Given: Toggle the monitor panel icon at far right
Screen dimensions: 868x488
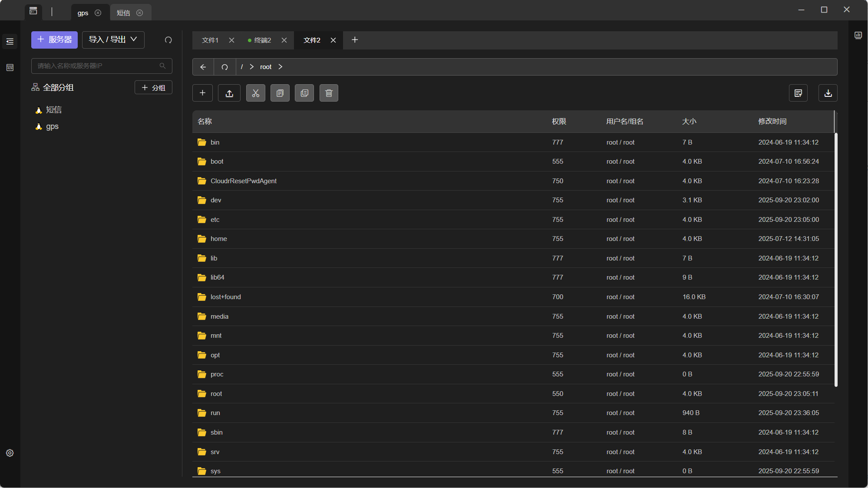Looking at the screenshot, I should [858, 35].
